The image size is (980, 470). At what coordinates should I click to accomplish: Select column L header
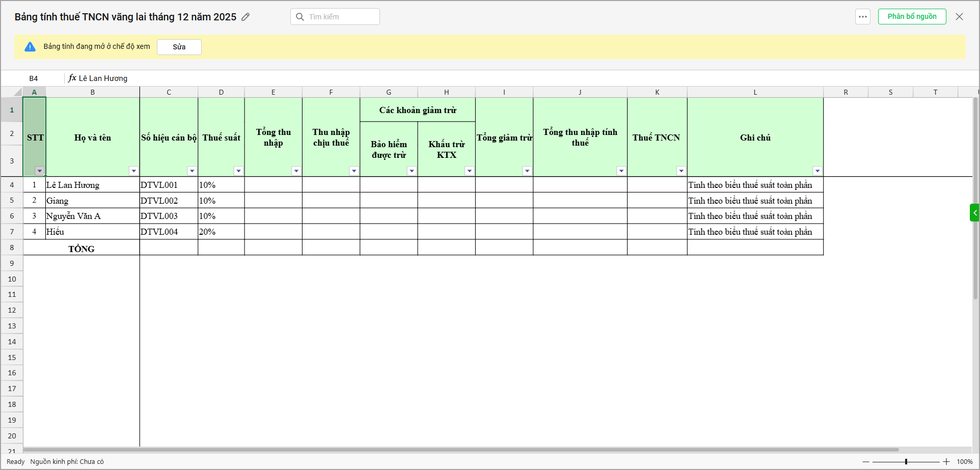click(x=755, y=92)
